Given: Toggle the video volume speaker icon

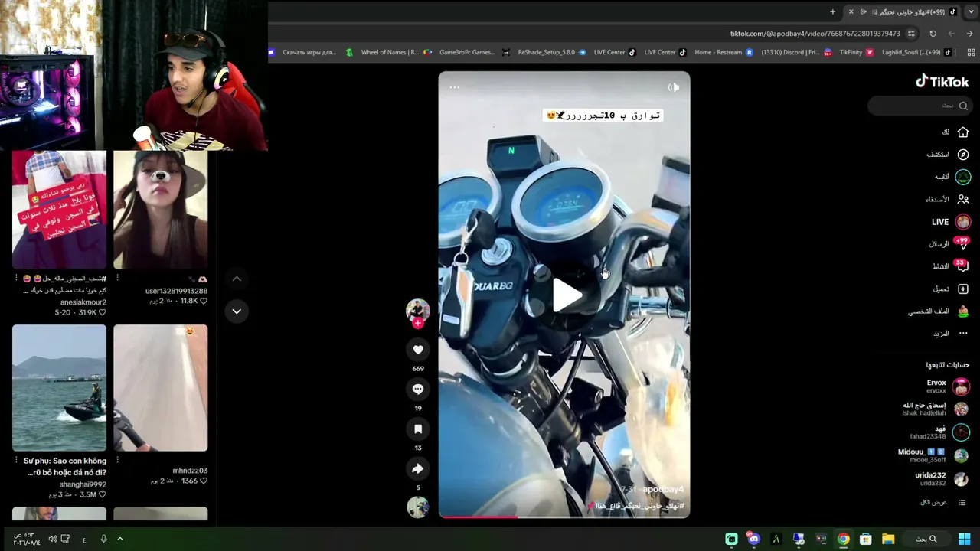Looking at the screenshot, I should [674, 87].
